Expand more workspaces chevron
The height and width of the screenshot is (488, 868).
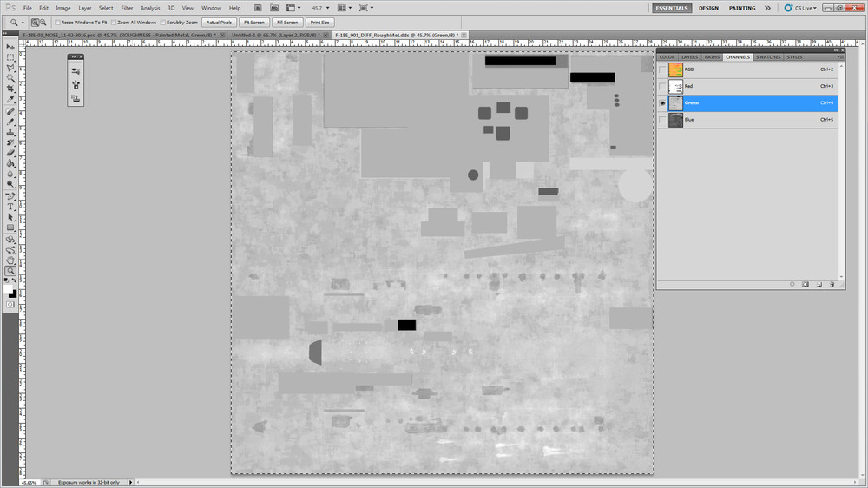(x=767, y=8)
